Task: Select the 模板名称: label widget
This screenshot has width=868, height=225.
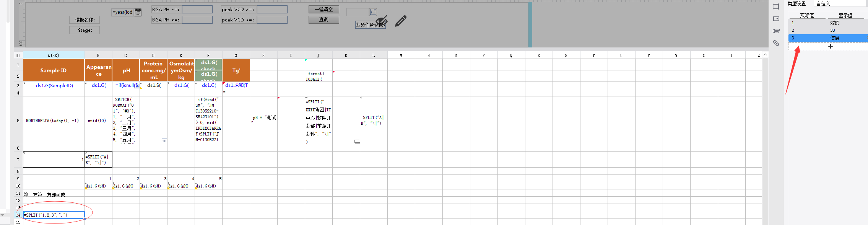Action: tap(85, 20)
